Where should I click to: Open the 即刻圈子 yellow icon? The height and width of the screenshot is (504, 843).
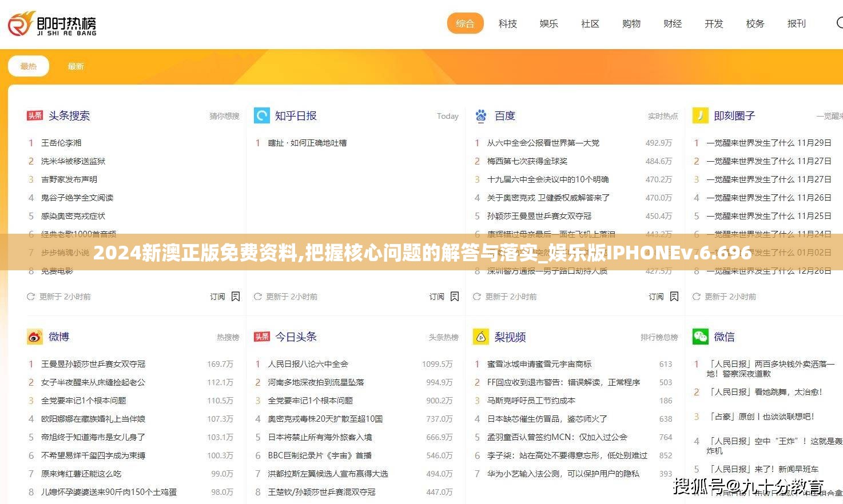click(700, 115)
